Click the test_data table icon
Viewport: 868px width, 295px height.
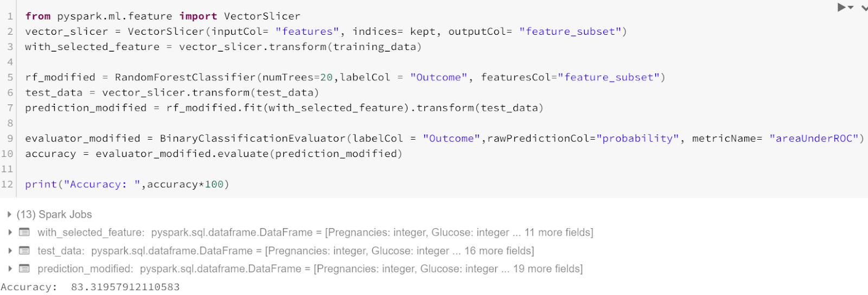click(x=24, y=250)
